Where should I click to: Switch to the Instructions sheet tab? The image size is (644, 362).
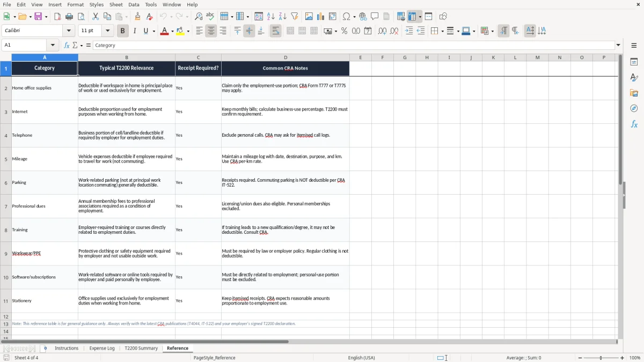click(67, 348)
